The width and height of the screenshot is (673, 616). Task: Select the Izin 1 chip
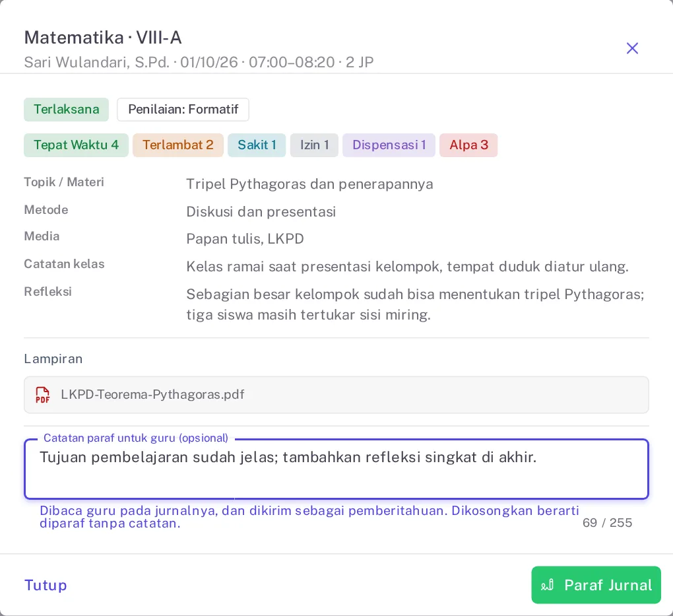[314, 145]
